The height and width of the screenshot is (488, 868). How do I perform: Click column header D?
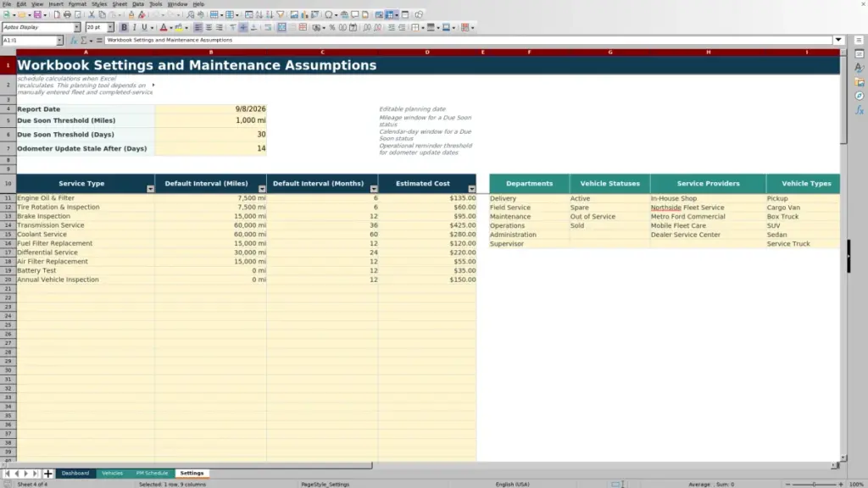[x=427, y=52]
